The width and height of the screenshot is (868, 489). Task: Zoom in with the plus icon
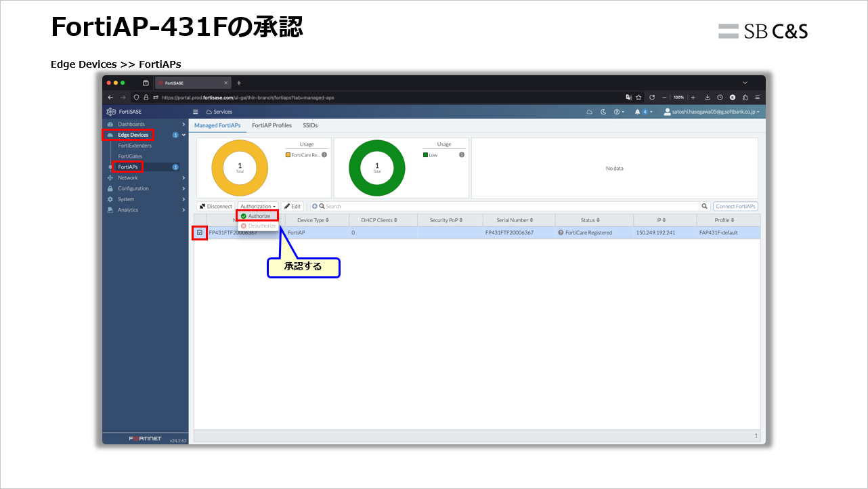(693, 98)
